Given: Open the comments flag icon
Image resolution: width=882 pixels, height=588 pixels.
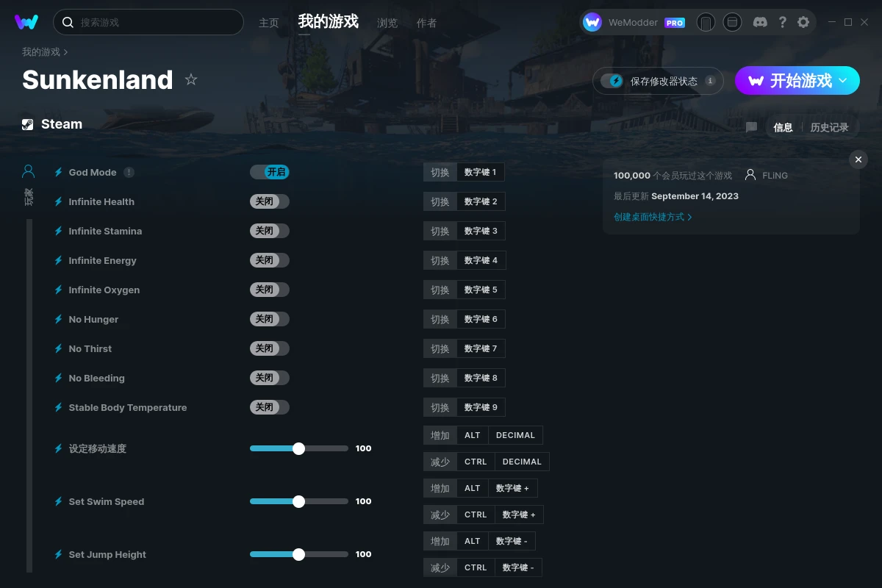Looking at the screenshot, I should (751, 127).
